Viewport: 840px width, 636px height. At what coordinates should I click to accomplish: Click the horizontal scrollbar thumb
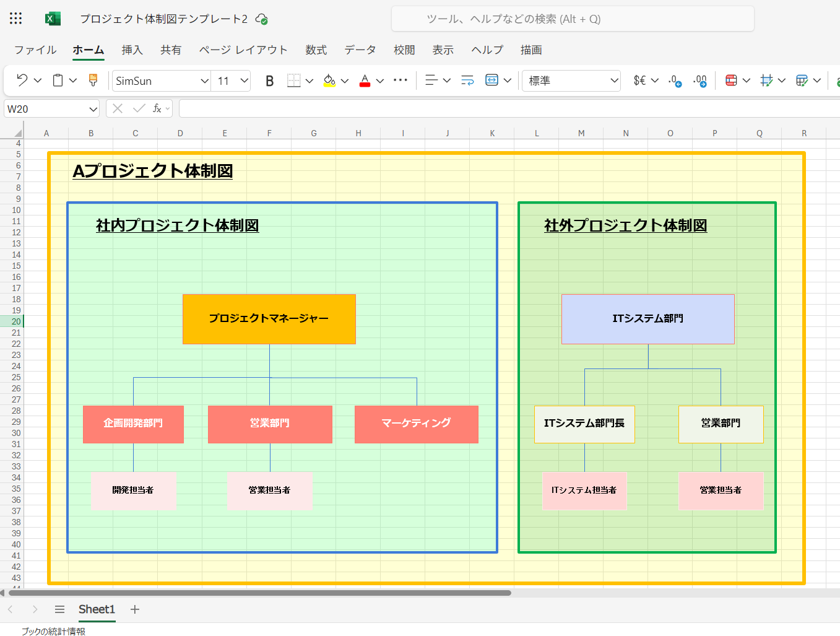point(259,593)
